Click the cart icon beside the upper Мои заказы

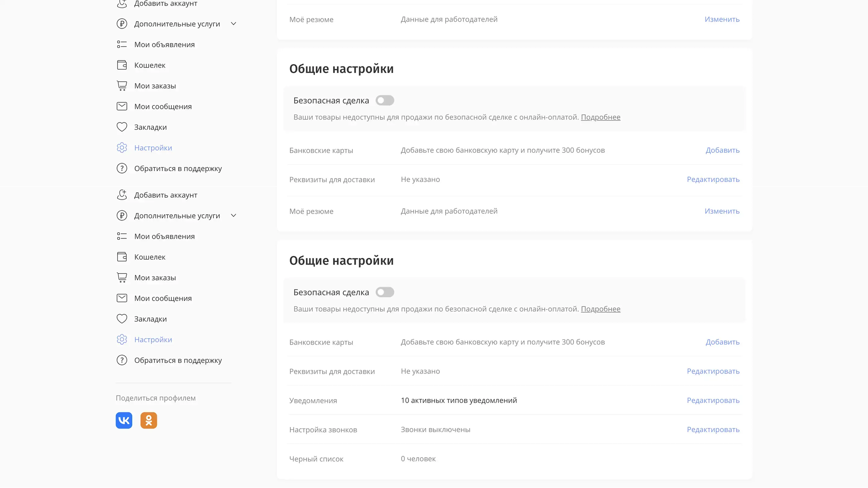tap(122, 86)
